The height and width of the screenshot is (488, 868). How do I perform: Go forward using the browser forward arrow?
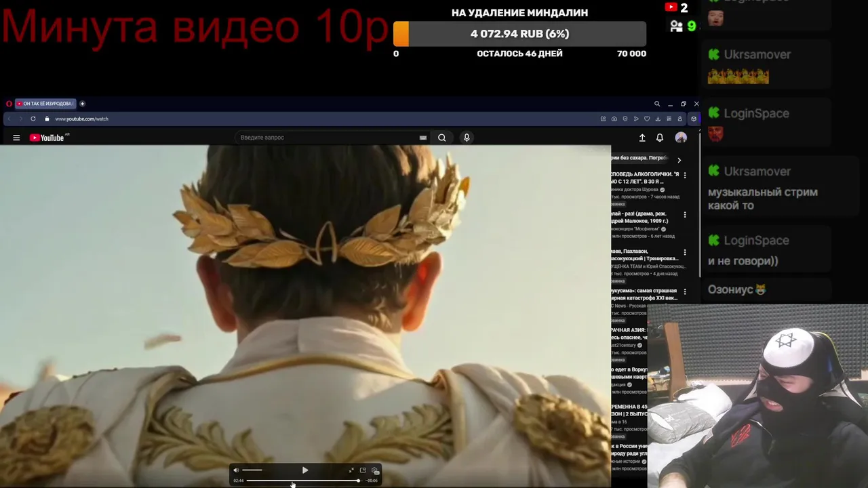pyautogui.click(x=20, y=119)
